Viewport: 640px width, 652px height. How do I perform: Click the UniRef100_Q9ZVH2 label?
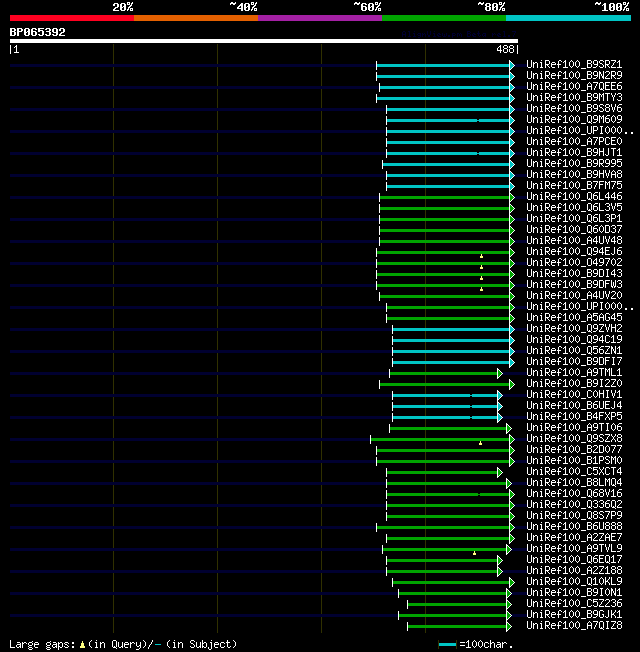pyautogui.click(x=574, y=328)
